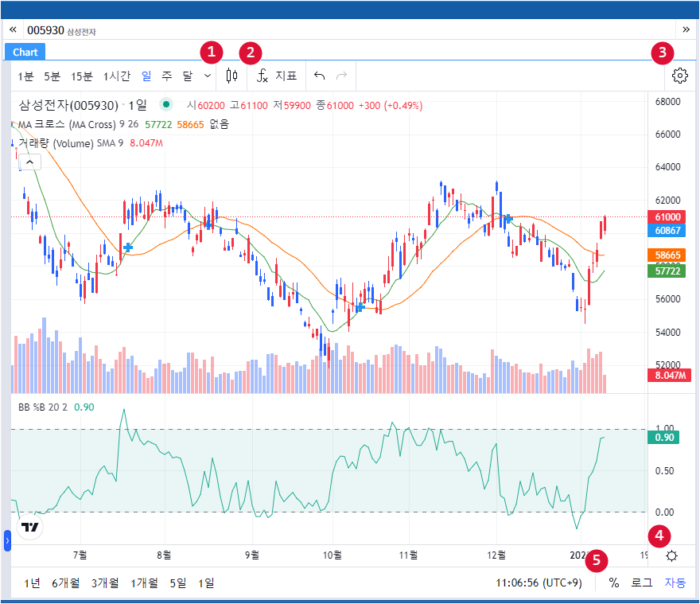Viewport: 700px width, 604px height.
Task: Open the timezone menu showing UTC+9
Action: tap(539, 583)
